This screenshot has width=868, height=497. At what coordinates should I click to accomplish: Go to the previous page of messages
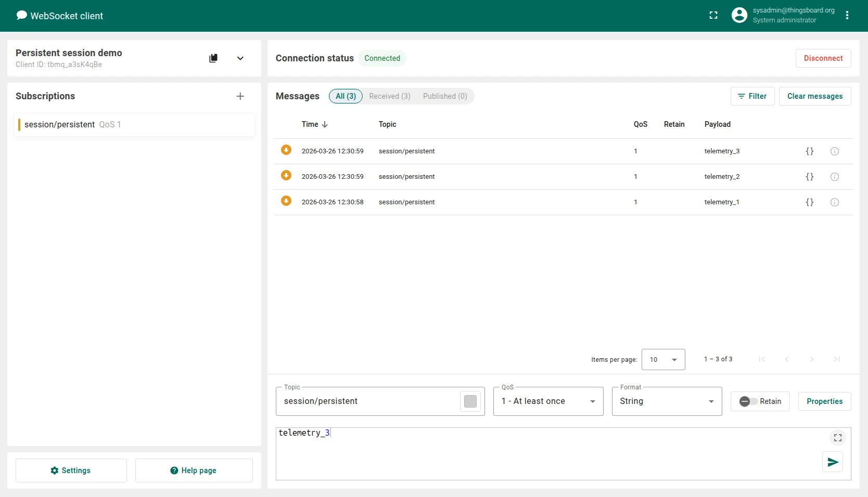click(787, 359)
